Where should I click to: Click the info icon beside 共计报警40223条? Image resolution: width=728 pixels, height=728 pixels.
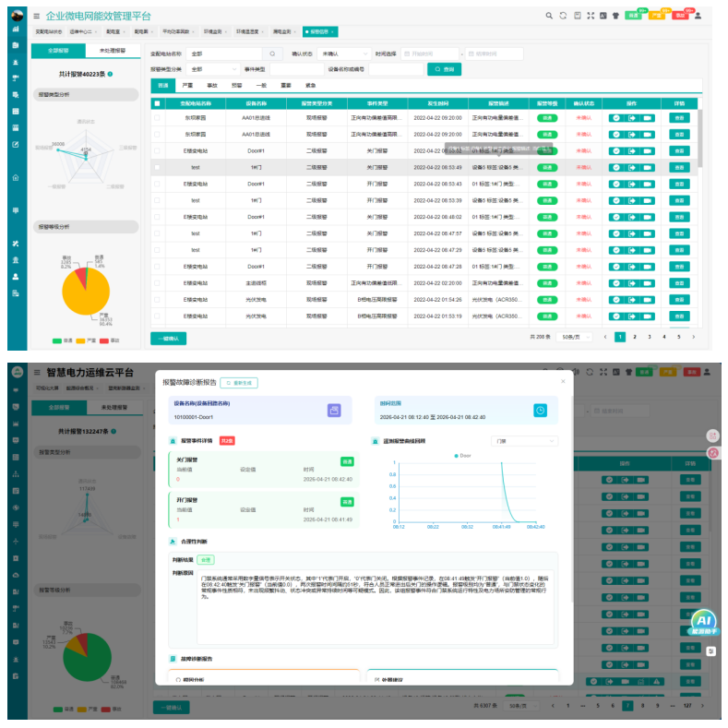tap(110, 75)
